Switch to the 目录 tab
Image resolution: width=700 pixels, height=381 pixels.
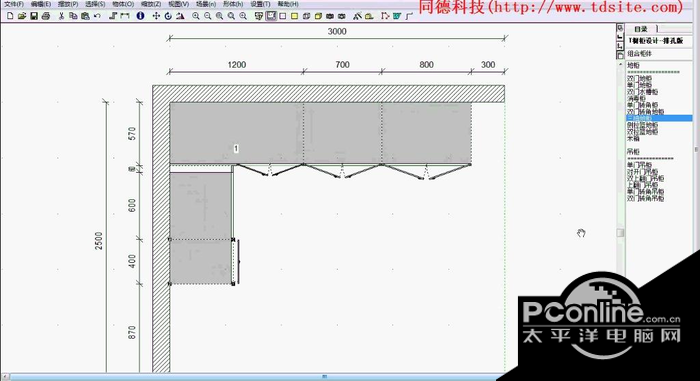click(x=641, y=29)
